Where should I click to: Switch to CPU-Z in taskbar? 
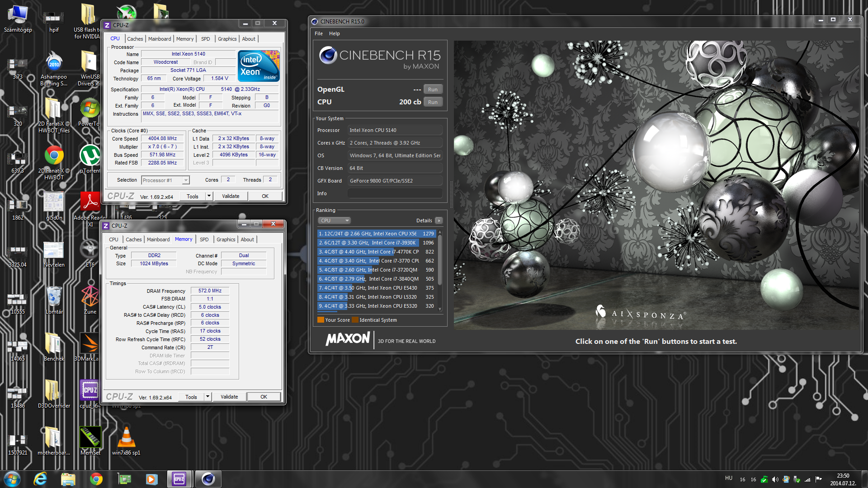[179, 479]
